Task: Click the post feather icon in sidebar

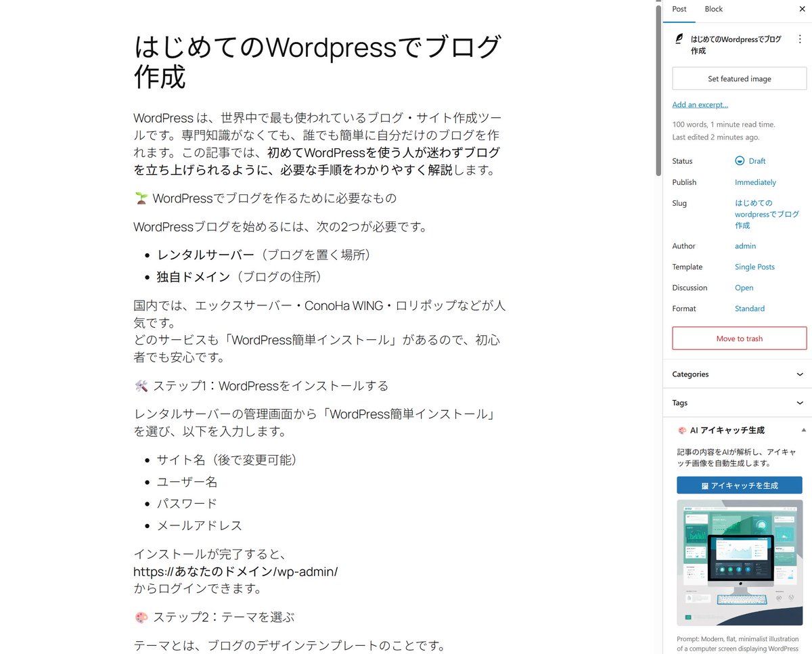Action: (679, 39)
